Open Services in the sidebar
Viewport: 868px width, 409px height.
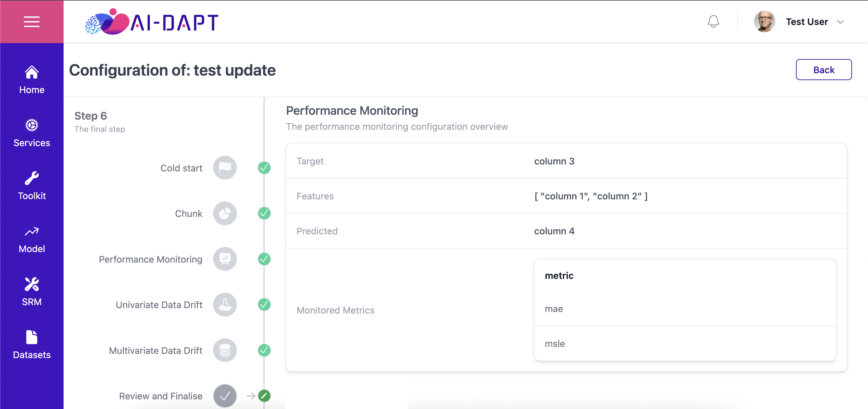pyautogui.click(x=32, y=133)
